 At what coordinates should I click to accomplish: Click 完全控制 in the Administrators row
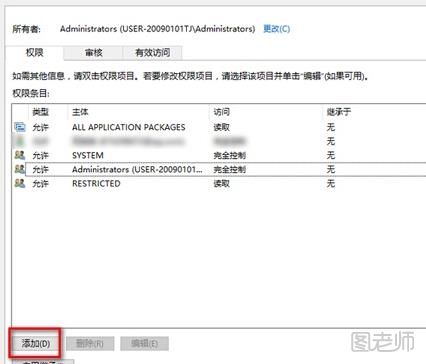click(x=230, y=169)
